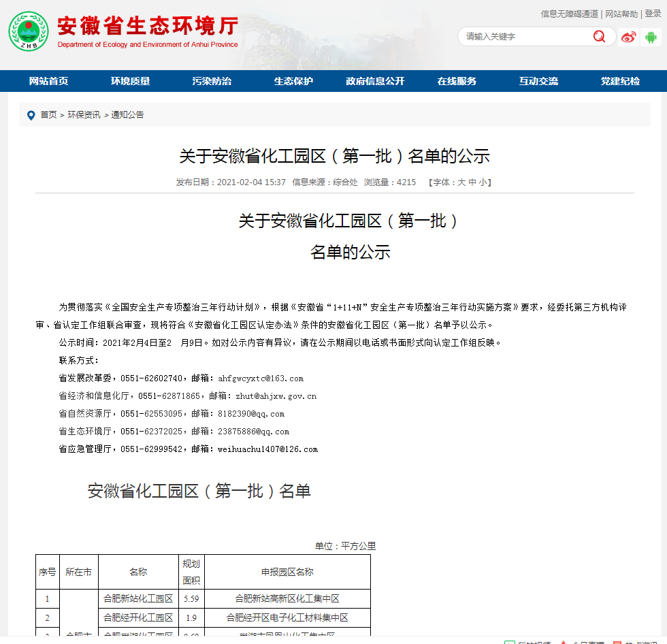667x644 pixels.
Task: Click email weihuachu1407@126.com
Action: coord(267,449)
